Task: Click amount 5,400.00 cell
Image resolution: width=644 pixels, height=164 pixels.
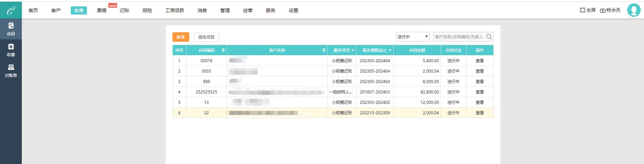Action: tap(417, 61)
